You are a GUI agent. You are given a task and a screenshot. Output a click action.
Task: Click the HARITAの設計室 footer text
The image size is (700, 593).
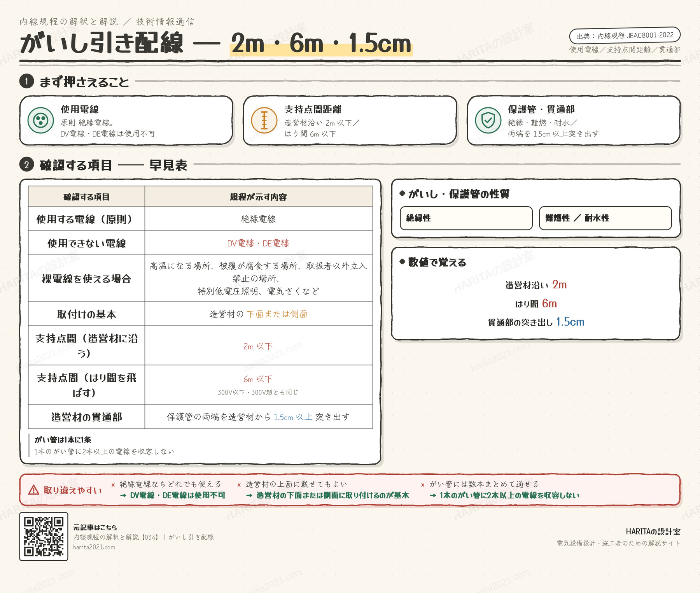pos(653,532)
